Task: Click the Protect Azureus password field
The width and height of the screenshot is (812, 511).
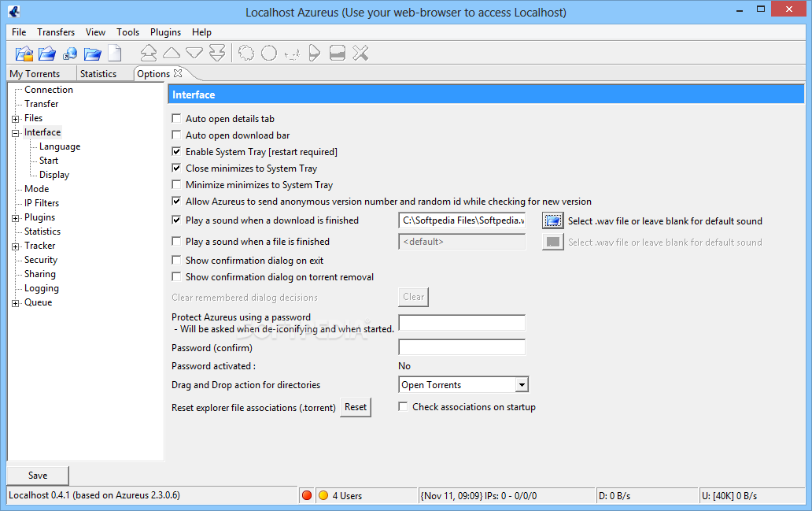Action: (x=462, y=322)
